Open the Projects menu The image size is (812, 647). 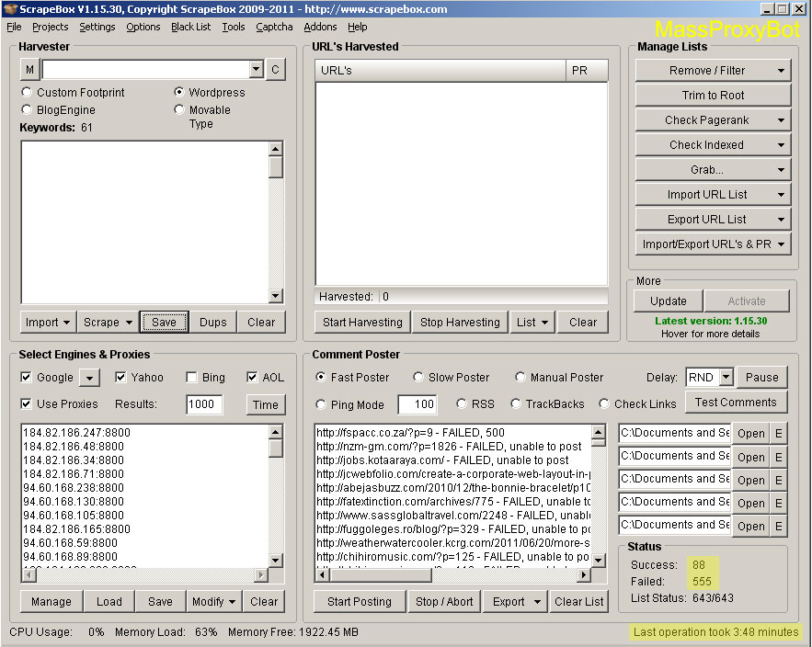click(x=50, y=27)
